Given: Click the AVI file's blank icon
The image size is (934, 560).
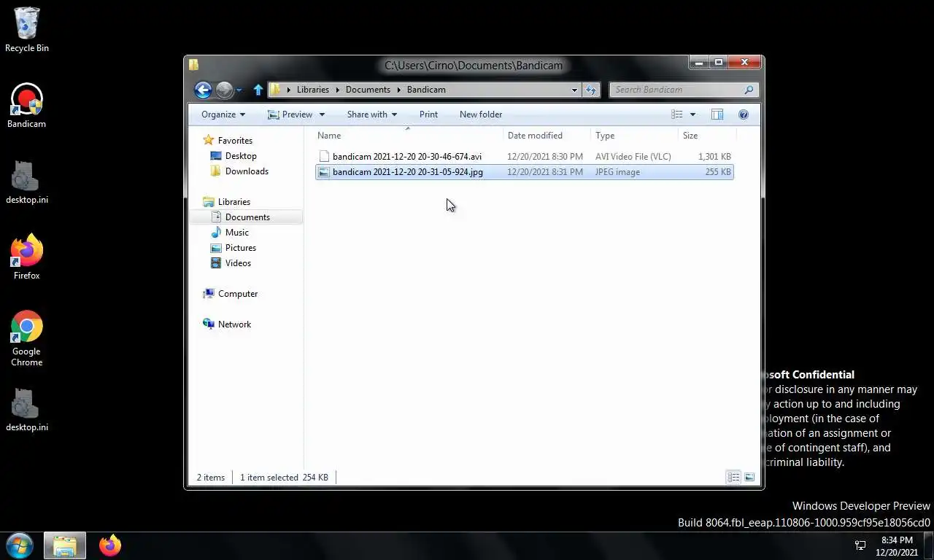Looking at the screenshot, I should 324,157.
